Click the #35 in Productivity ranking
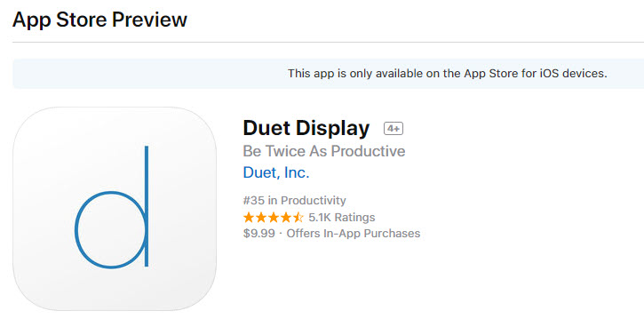The image size is (644, 335). pyautogui.click(x=295, y=200)
